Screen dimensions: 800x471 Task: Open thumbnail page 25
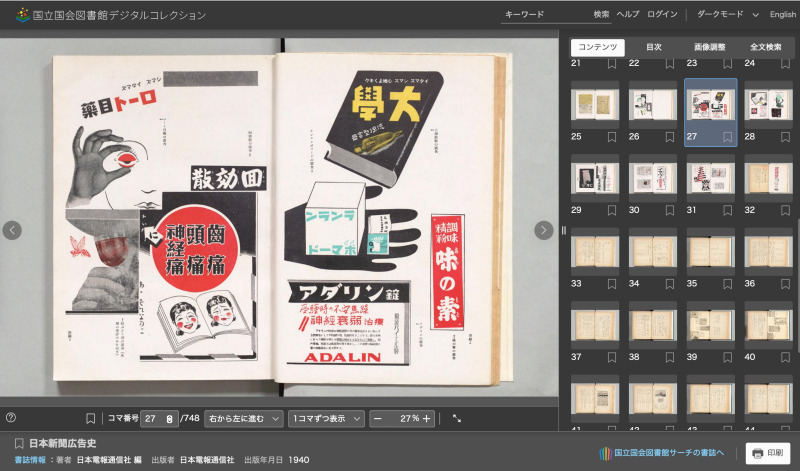[x=595, y=104]
